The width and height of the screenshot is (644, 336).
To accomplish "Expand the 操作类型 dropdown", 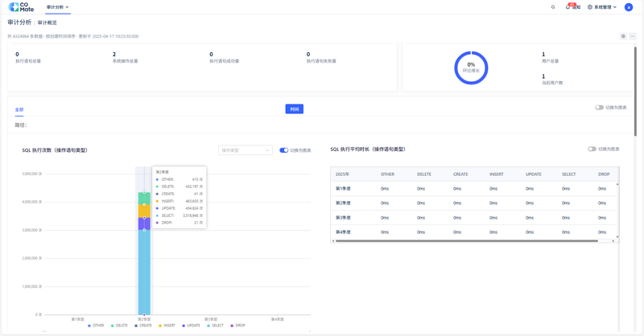I will click(x=245, y=150).
